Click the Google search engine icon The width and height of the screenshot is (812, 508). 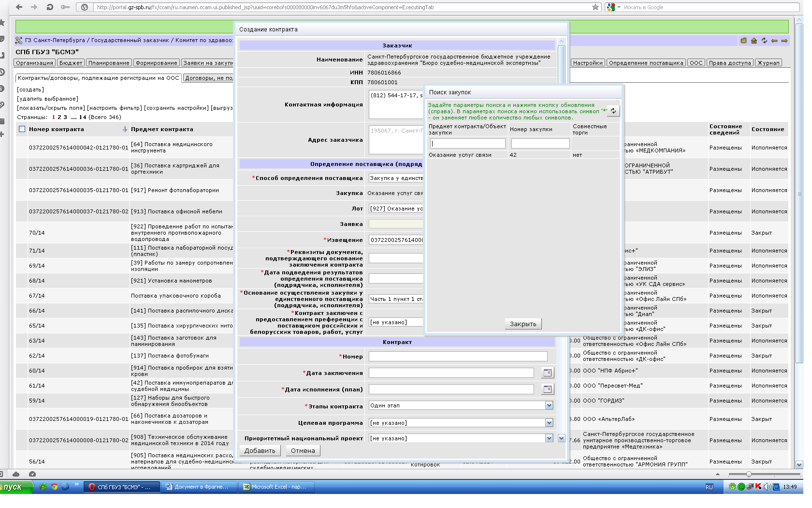(x=610, y=7)
